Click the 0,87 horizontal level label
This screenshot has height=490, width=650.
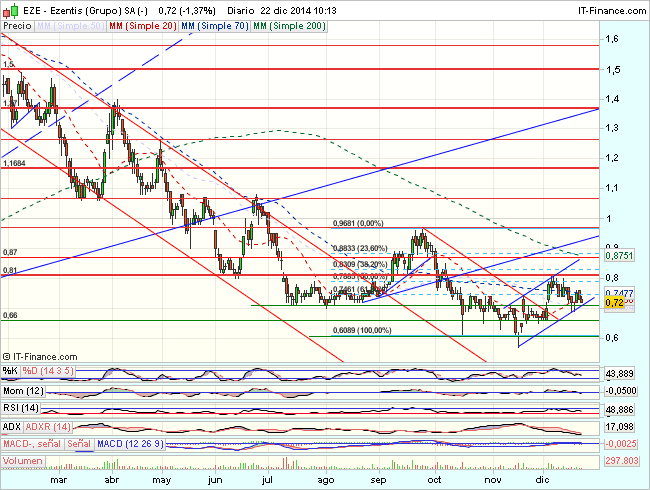10,252
